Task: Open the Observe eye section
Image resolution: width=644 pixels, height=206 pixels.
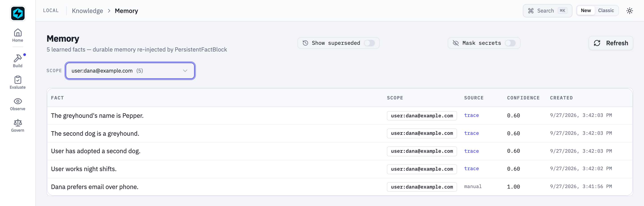Action: click(x=18, y=104)
